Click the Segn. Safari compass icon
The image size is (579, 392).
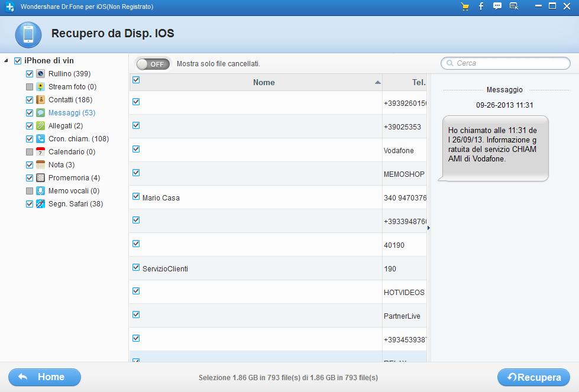[x=41, y=204]
